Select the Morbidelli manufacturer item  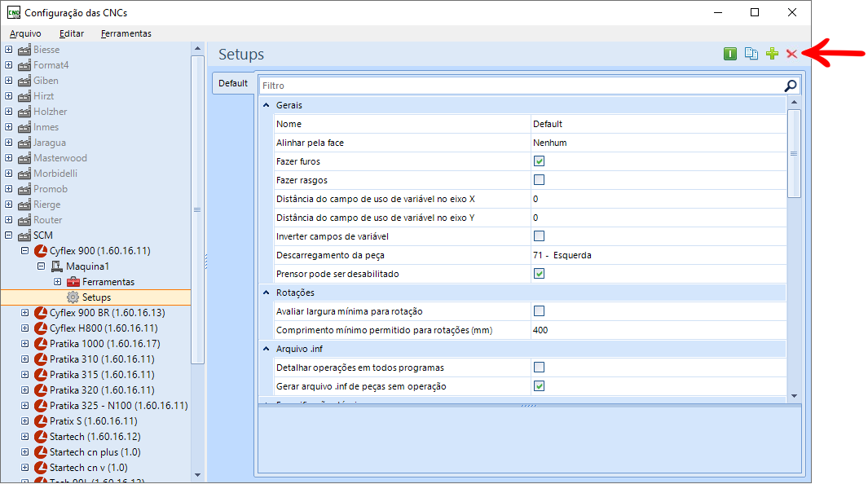click(55, 174)
